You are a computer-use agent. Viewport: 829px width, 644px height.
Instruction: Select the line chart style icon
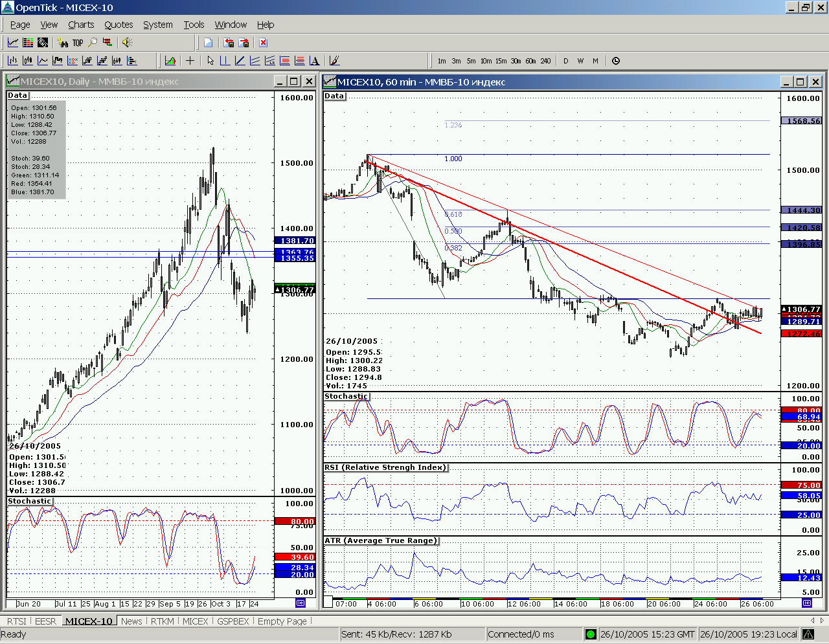click(43, 61)
